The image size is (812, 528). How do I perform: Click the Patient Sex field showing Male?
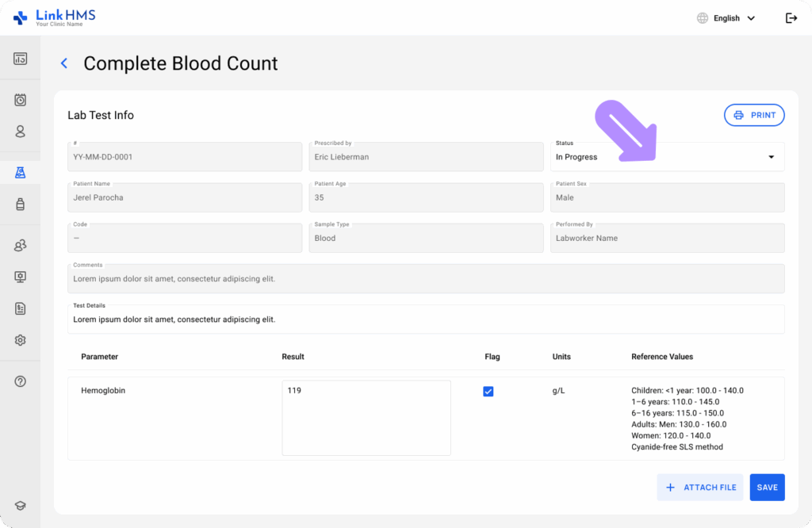pos(667,197)
